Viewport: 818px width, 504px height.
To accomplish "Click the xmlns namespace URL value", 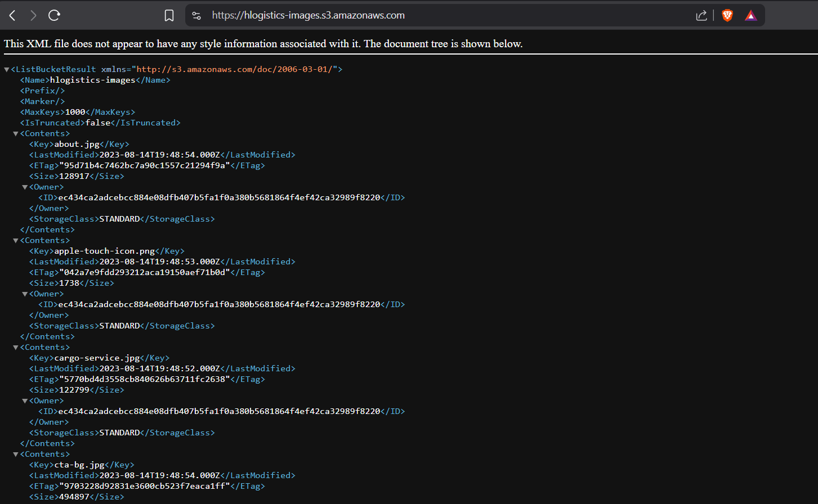I will (x=236, y=69).
